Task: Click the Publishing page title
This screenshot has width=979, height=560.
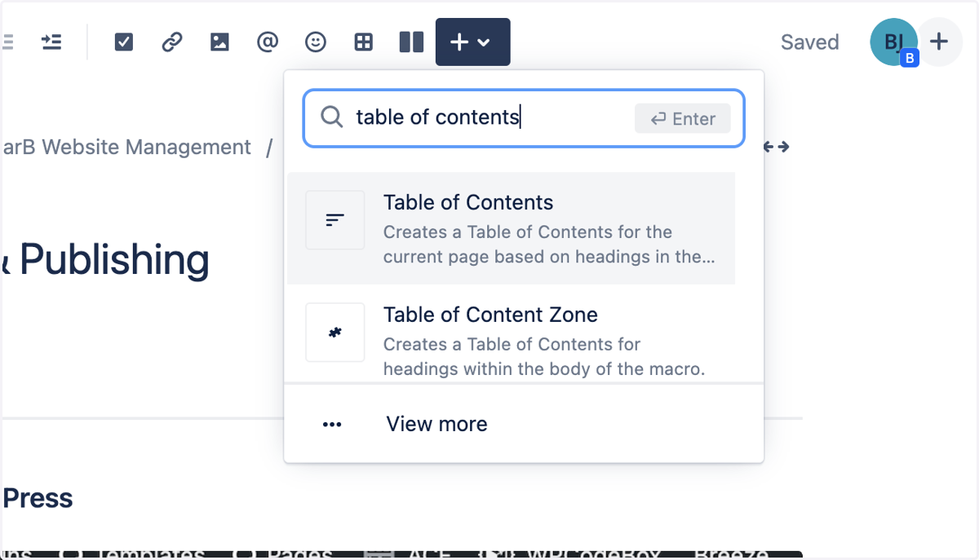Action: click(x=105, y=260)
